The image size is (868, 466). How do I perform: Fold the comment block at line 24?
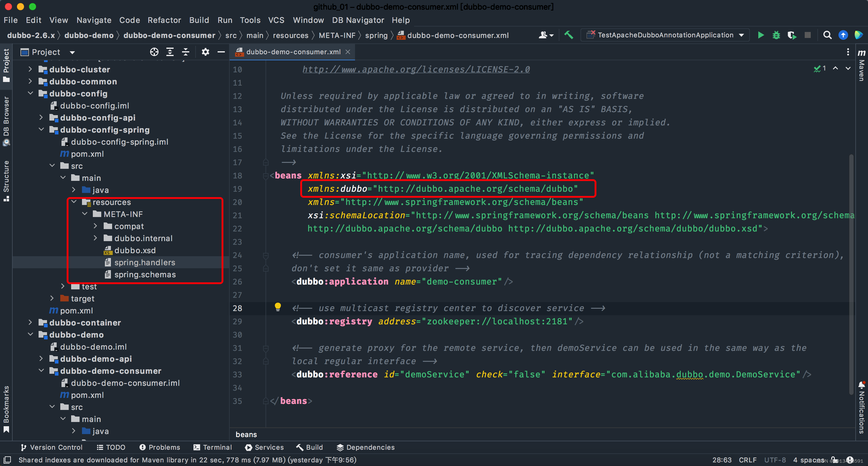point(266,255)
